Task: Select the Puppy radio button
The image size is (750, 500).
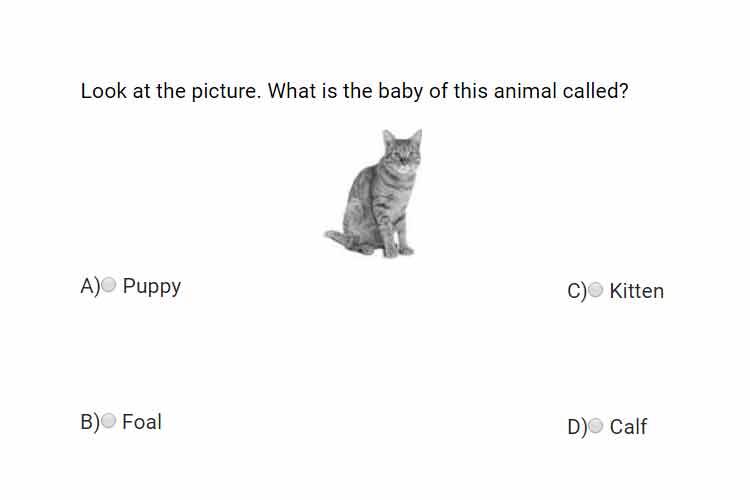Action: tap(109, 285)
